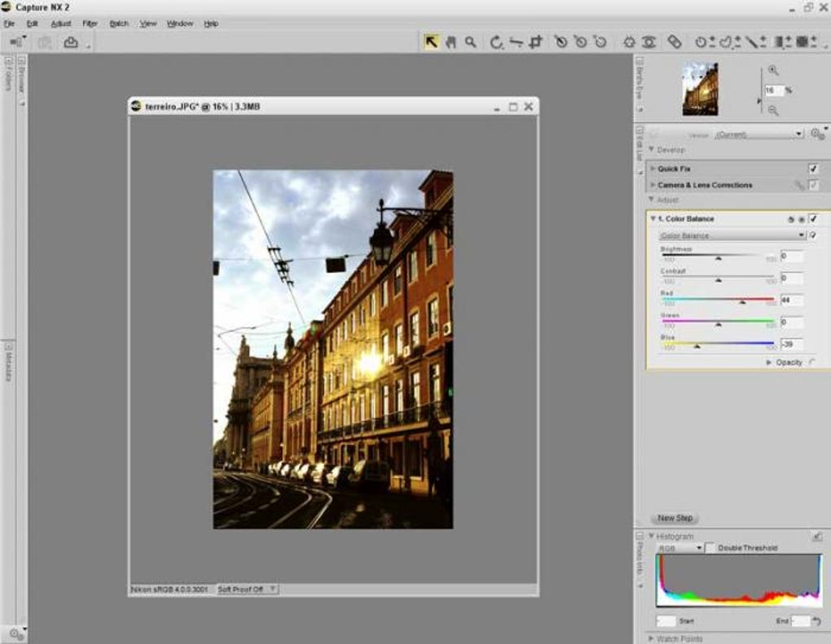Click the direct select arrow tool
831x644 pixels.
[x=431, y=42]
